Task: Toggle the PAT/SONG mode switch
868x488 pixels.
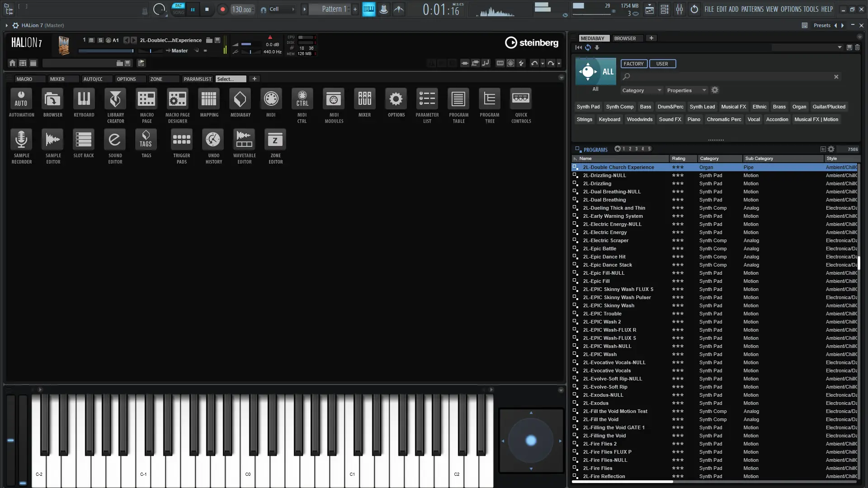Action: pyautogui.click(x=179, y=9)
